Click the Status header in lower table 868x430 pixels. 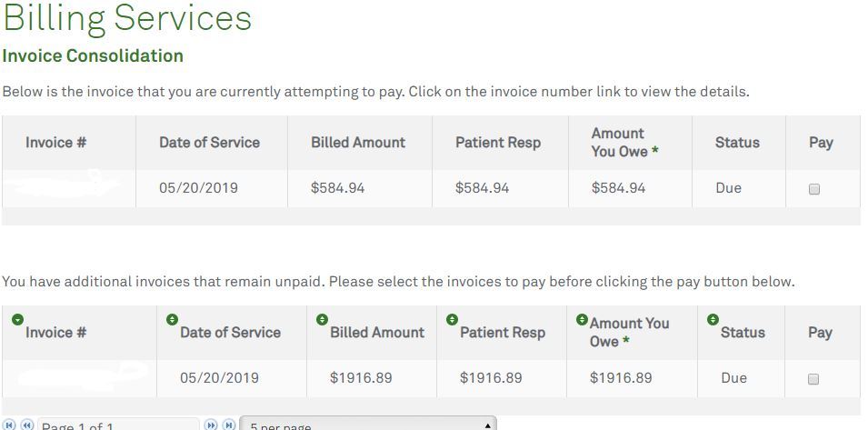coord(743,332)
